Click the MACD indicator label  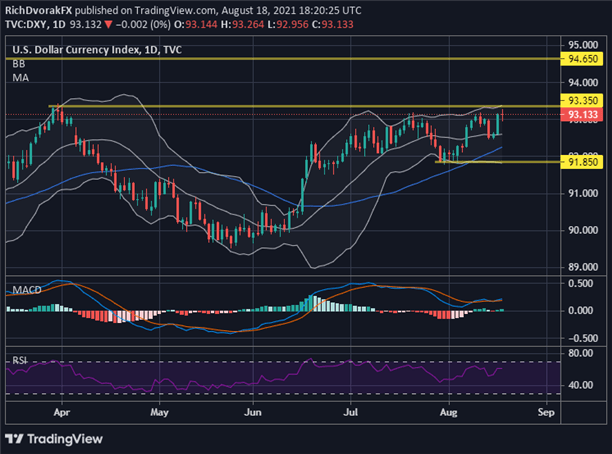click(x=27, y=290)
